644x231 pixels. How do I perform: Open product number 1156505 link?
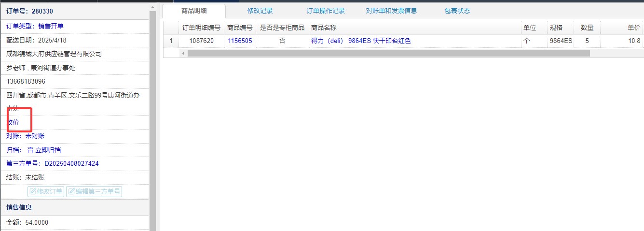(x=240, y=41)
